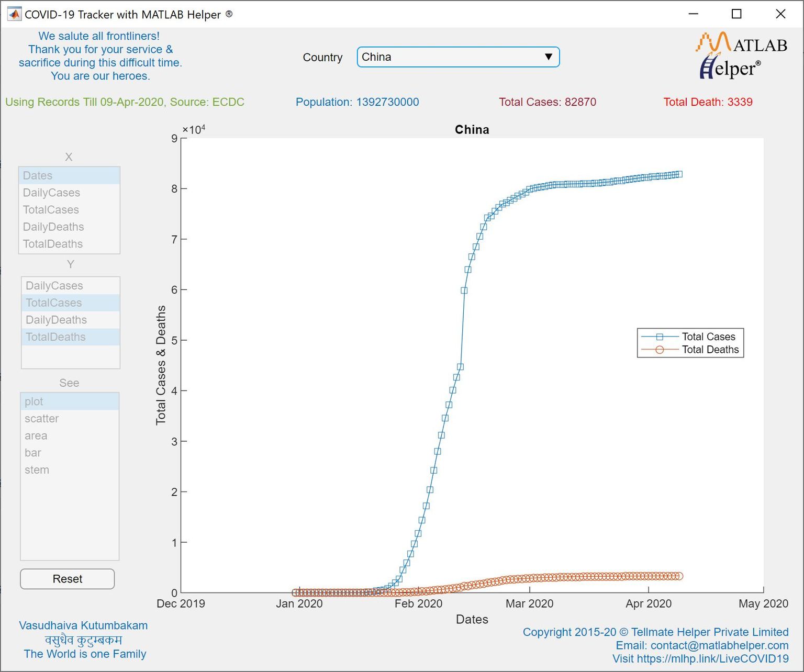Click the Total Cases legend entry

(x=708, y=337)
